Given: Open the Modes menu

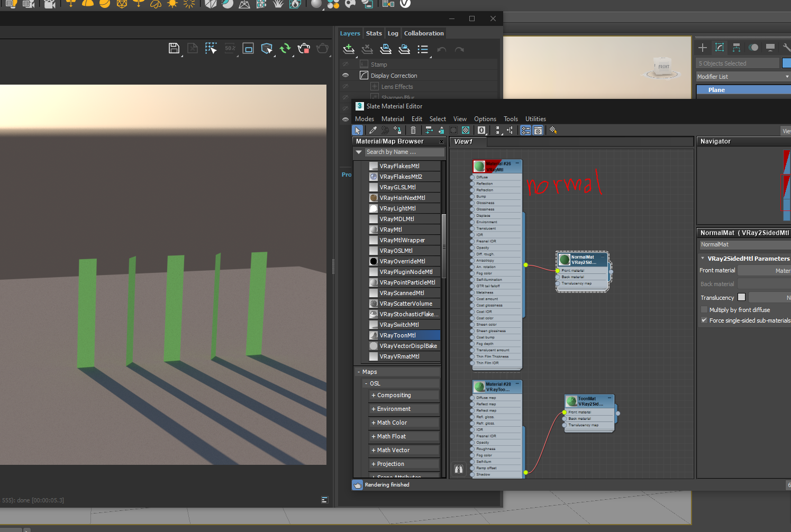Looking at the screenshot, I should pyautogui.click(x=364, y=119).
